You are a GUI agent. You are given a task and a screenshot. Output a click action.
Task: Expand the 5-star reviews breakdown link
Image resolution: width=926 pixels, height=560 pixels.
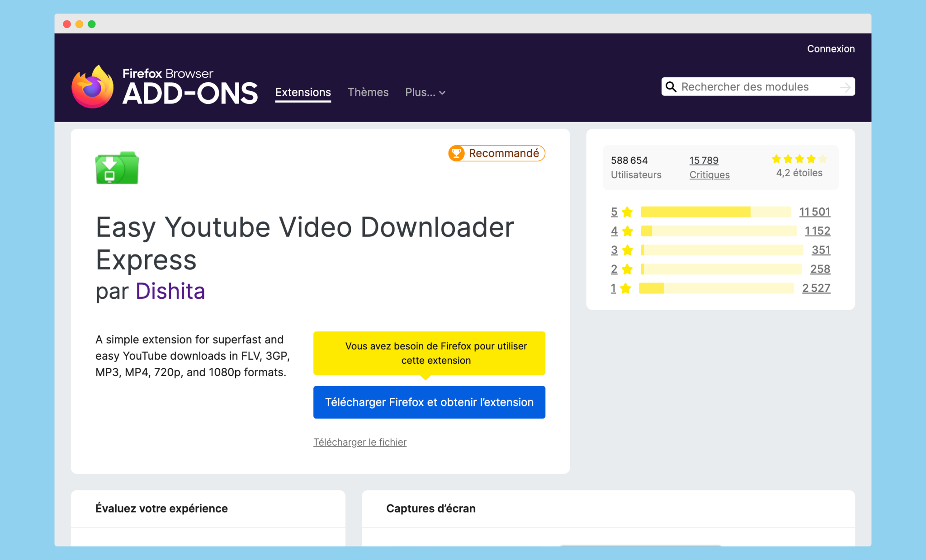(x=815, y=212)
